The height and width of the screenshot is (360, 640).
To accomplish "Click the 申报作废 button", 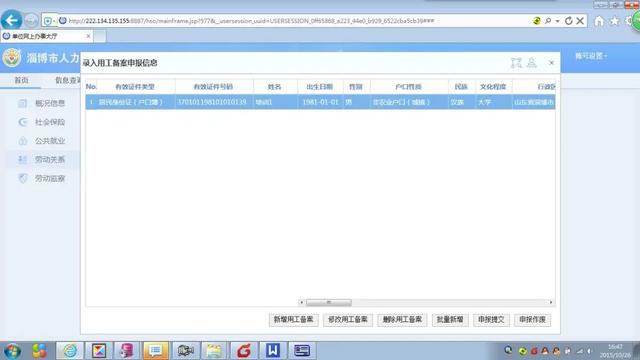I will coord(532,320).
